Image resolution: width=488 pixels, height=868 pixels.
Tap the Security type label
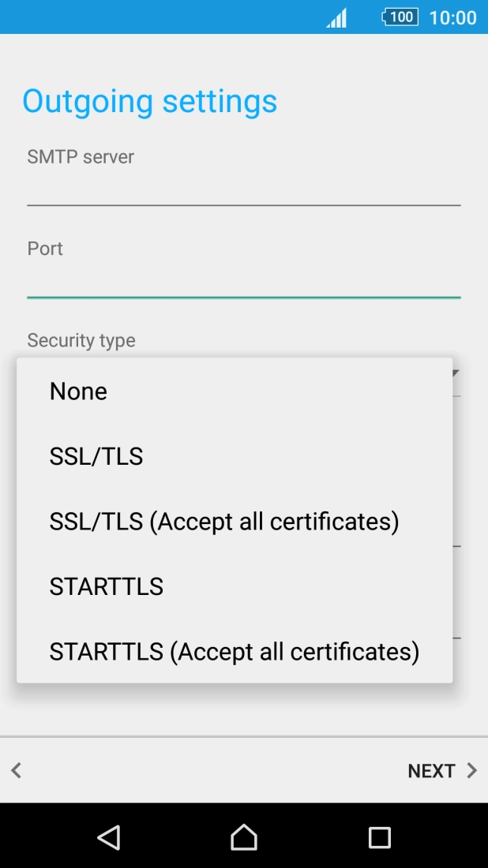pyautogui.click(x=81, y=340)
